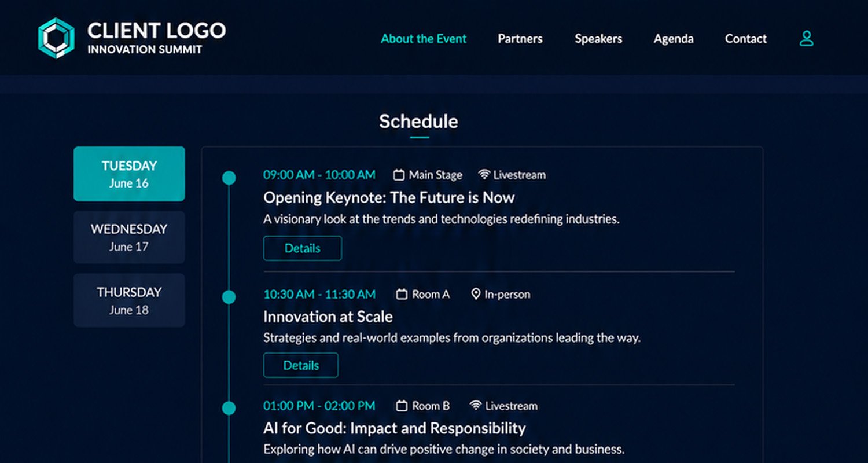The width and height of the screenshot is (868, 463).
Task: Click the 10:30 AM - 11:30 AM time
Action: (x=319, y=294)
